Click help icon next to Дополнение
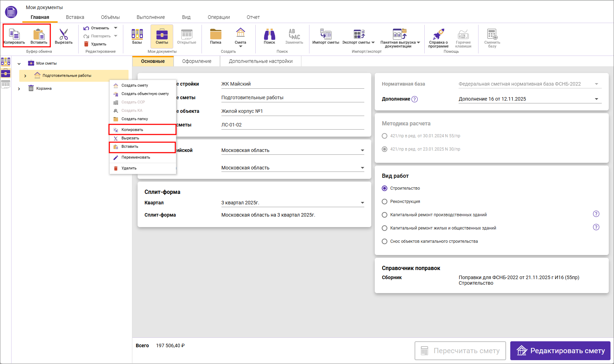The width and height of the screenshot is (614, 364). coord(415,99)
